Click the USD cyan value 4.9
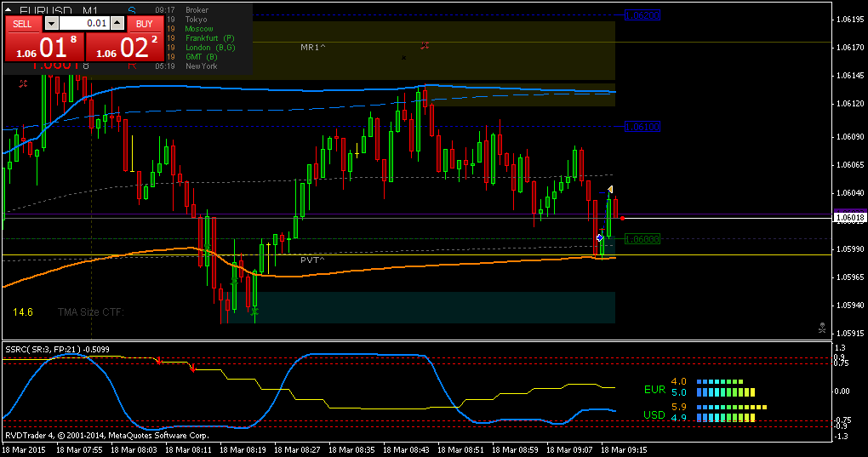The height and width of the screenshot is (457, 868). click(x=679, y=418)
